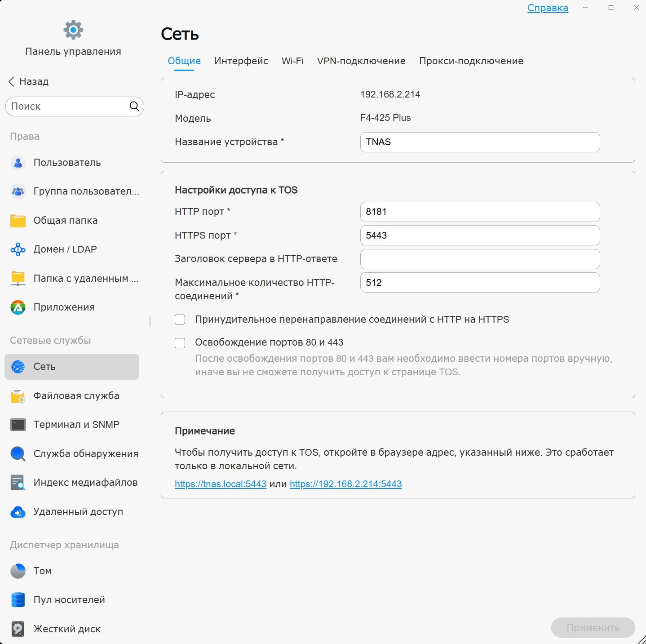
Task: Click the HTTP port input field
Action: [480, 212]
